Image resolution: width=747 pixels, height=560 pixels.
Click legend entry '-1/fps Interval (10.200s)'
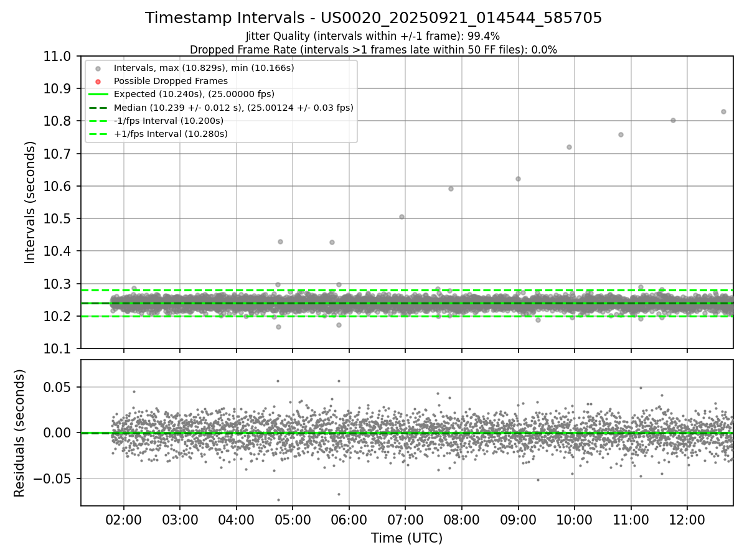[x=169, y=121]
